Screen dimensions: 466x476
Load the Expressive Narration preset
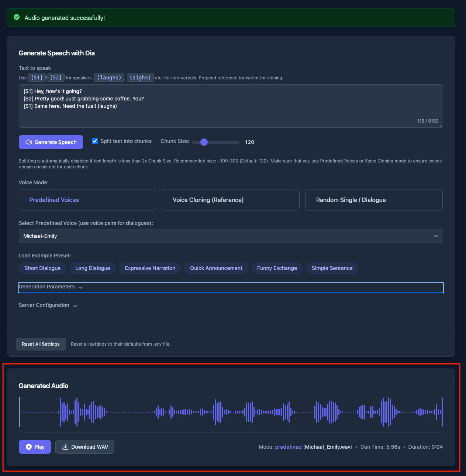coord(150,268)
